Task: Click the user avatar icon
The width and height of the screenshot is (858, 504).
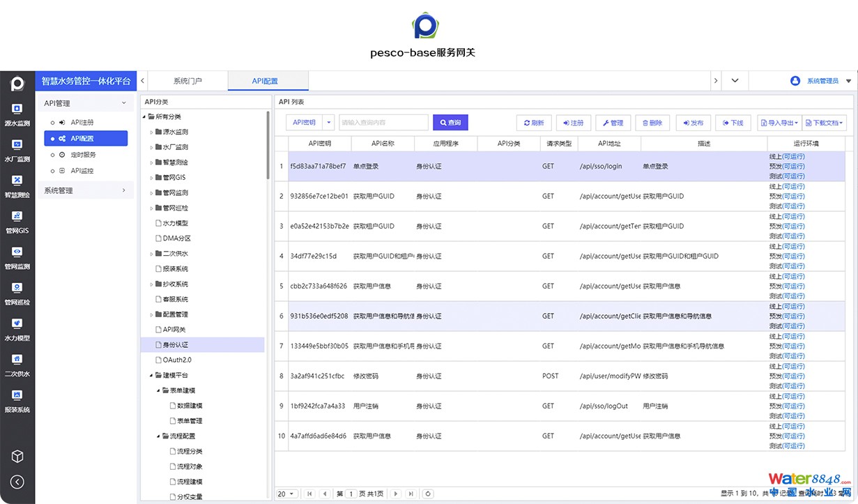Action: (x=795, y=81)
